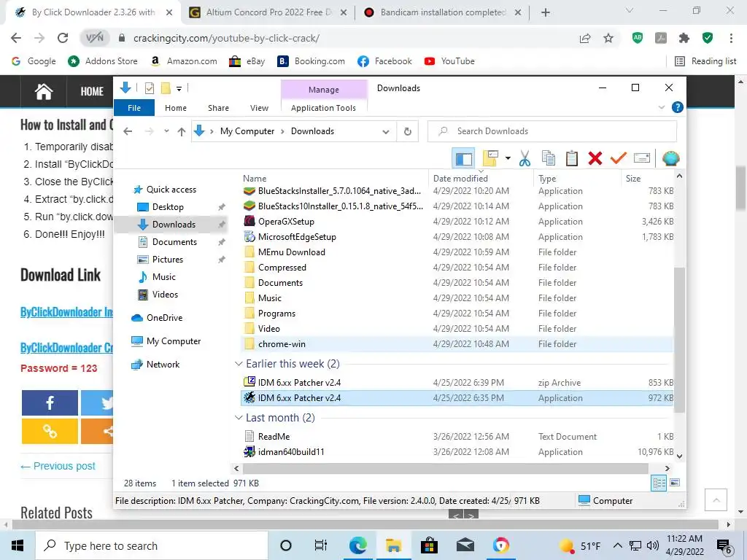The image size is (747, 560).
Task: Click the Cut scissors icon
Action: tap(525, 158)
